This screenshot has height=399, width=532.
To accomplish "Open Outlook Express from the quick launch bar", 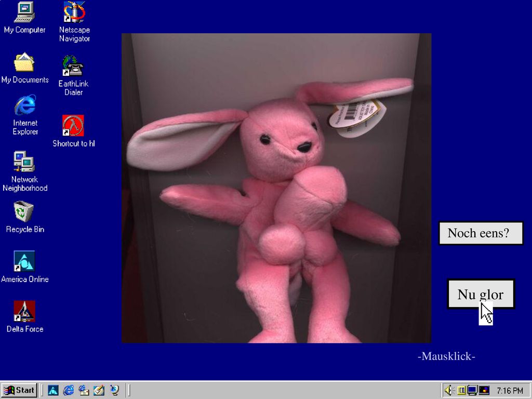I will click(x=84, y=390).
